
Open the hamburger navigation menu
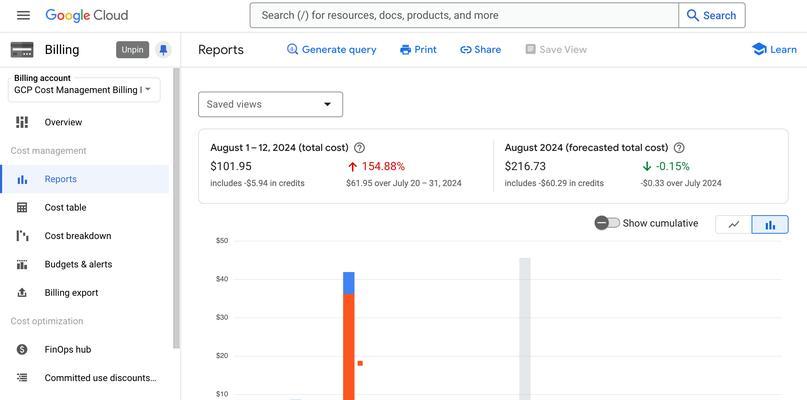23,15
